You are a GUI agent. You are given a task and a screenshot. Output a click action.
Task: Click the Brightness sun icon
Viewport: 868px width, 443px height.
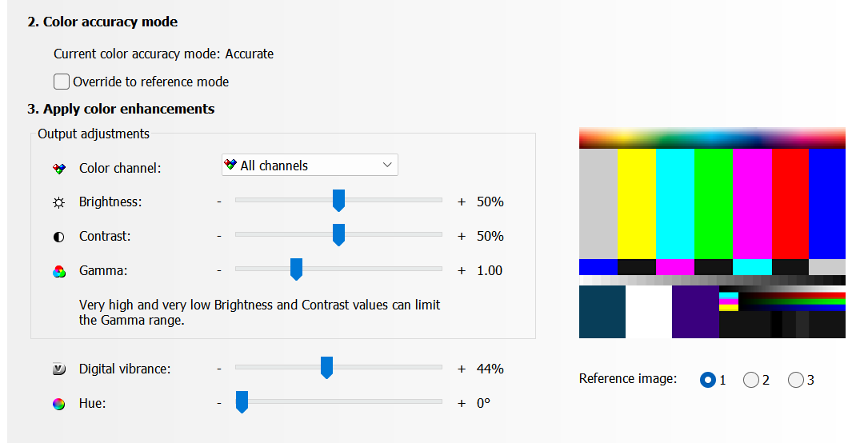[58, 202]
